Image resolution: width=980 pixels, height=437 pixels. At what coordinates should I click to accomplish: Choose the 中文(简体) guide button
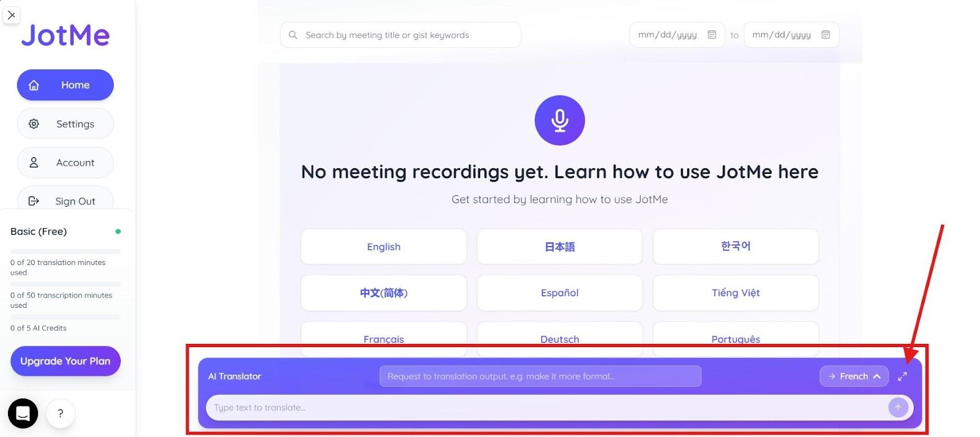click(x=383, y=293)
